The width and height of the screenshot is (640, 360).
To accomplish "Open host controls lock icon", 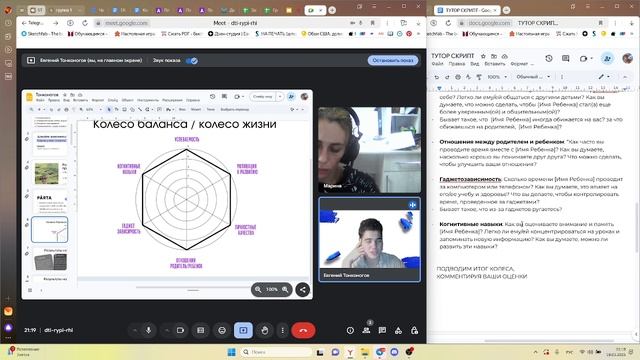I will [x=414, y=331].
